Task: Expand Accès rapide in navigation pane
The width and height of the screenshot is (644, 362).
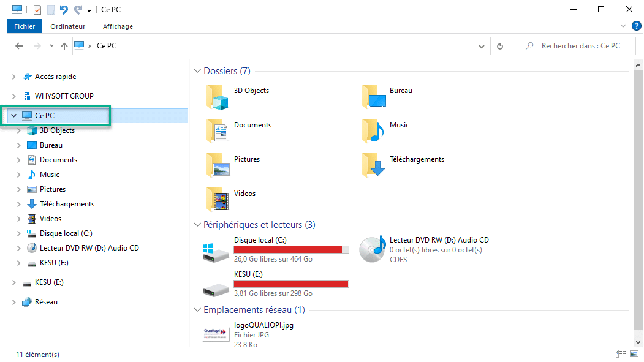Action: pyautogui.click(x=13, y=77)
